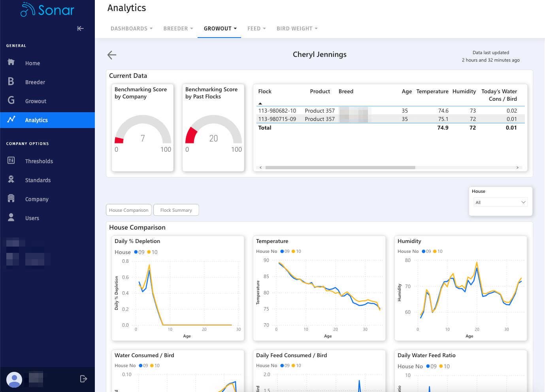This screenshot has height=392, width=545.
Task: Open the Home page link
Action: 32,63
